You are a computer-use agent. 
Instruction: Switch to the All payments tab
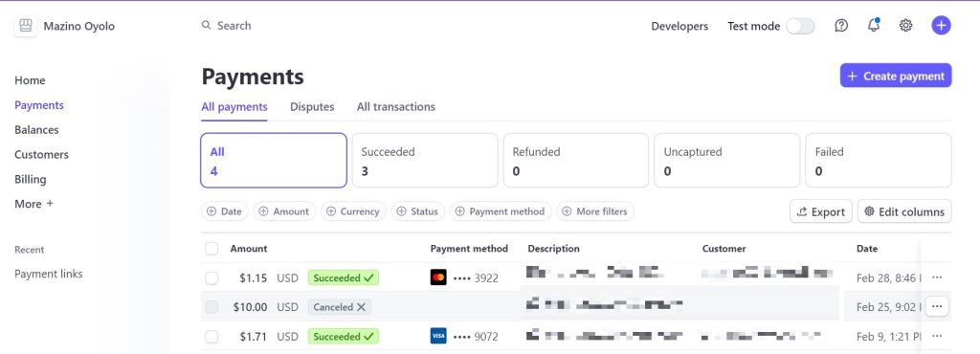click(x=234, y=107)
